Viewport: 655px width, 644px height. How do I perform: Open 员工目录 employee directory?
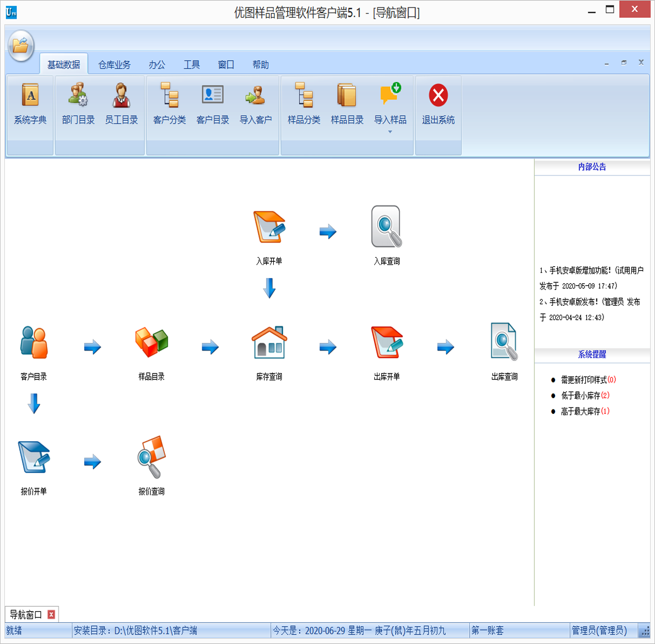point(122,102)
